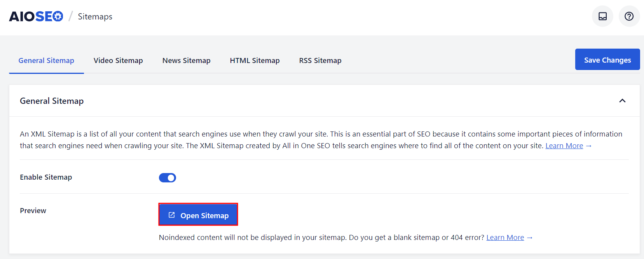This screenshot has height=259, width=644.
Task: Disable the Enable Sitemap toggle
Action: pos(167,177)
